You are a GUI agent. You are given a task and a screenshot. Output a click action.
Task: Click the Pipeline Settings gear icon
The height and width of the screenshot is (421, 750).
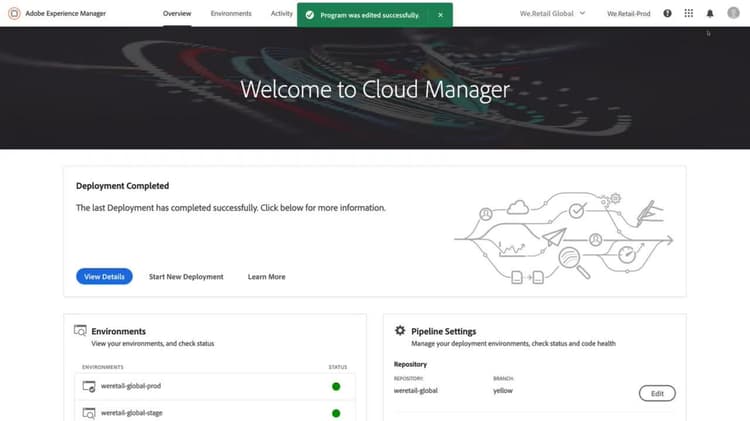coord(400,331)
